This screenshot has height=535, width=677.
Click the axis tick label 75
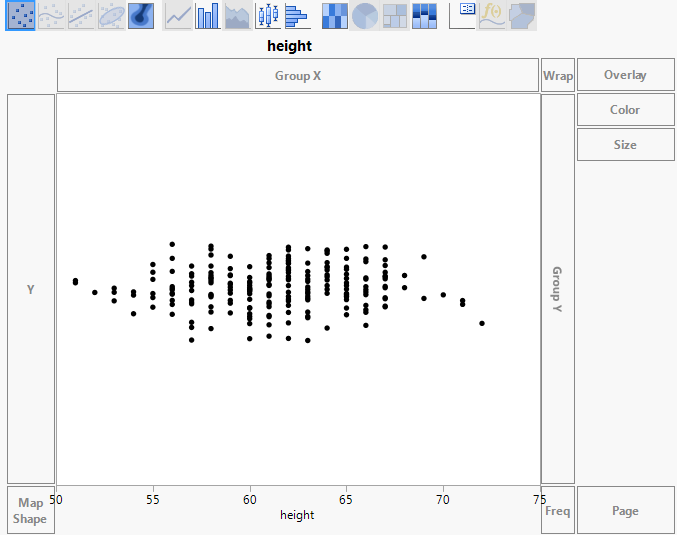pos(540,500)
